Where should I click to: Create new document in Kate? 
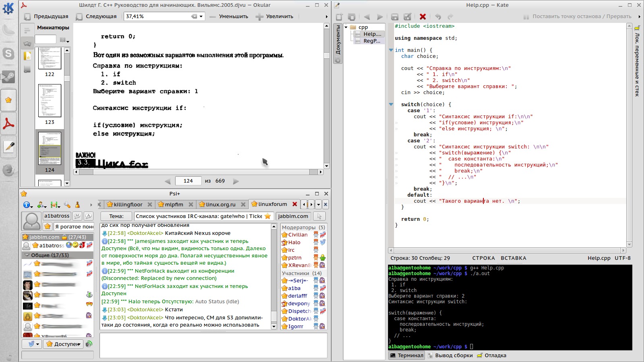339,16
